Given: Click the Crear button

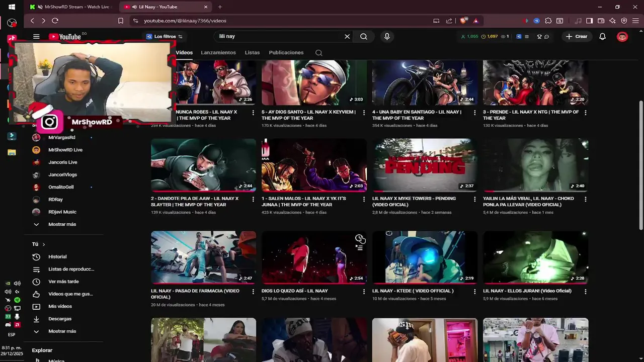Looking at the screenshot, I should tap(577, 36).
